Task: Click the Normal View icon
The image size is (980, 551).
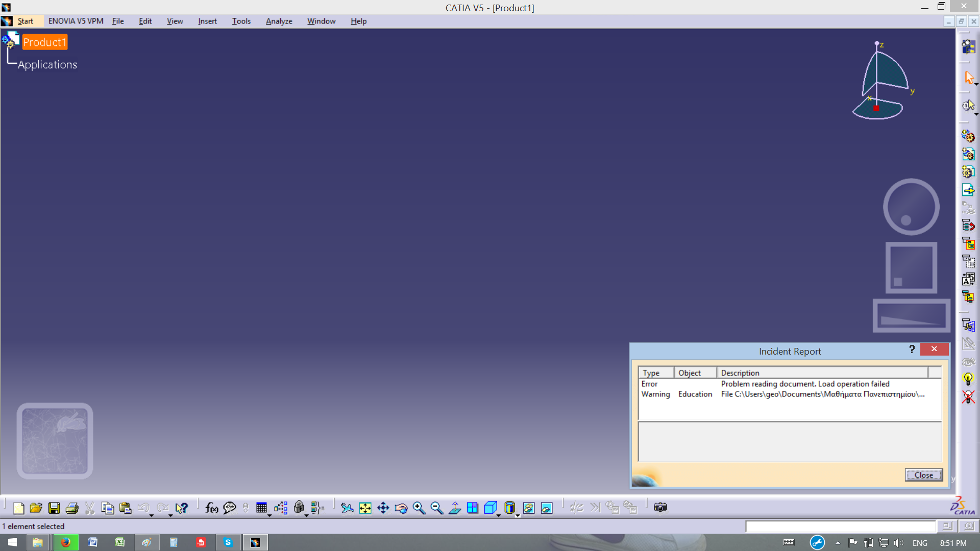Action: [x=454, y=508]
